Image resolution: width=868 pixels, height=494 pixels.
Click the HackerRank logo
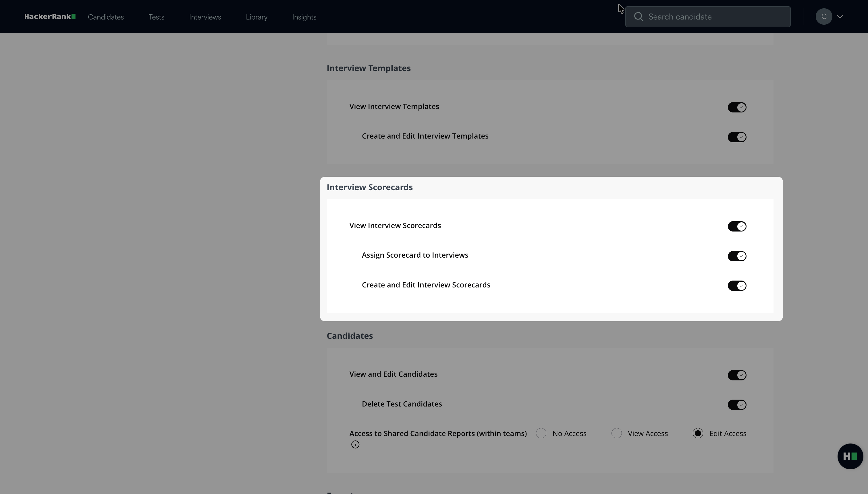coord(50,17)
